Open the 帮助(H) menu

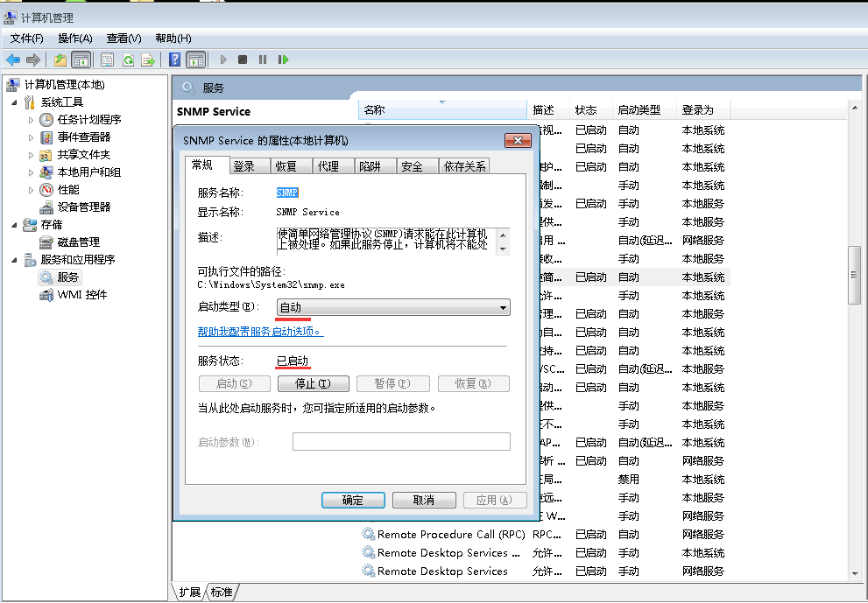[x=173, y=39]
